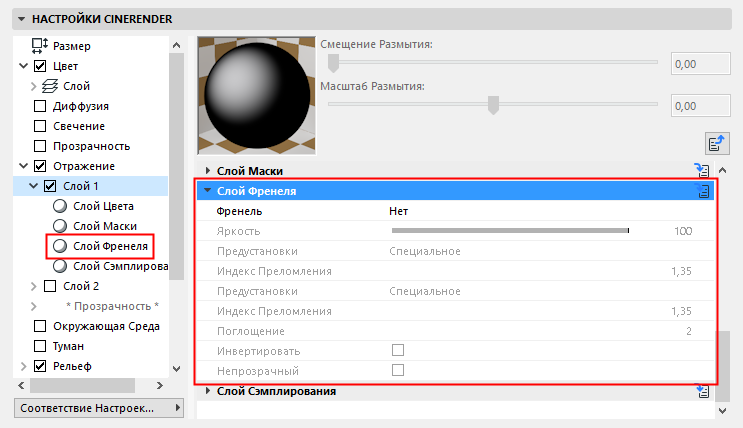Click the Яркость brightness slider bar
The width and height of the screenshot is (743, 428).
[x=510, y=231]
